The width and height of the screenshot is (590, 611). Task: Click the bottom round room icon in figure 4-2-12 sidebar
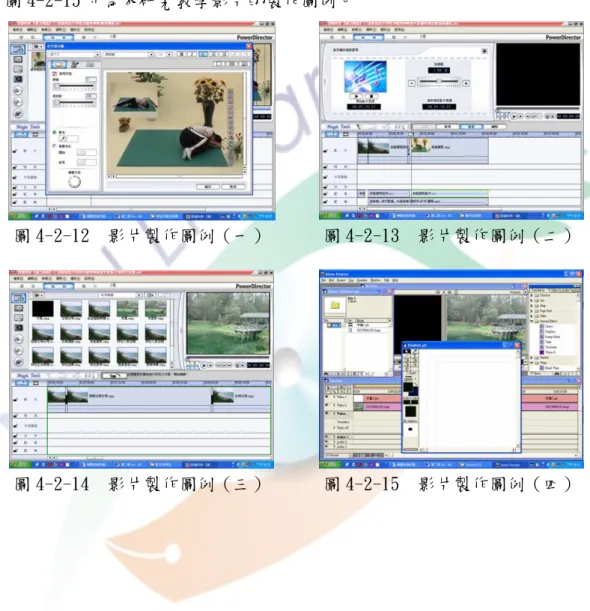click(x=18, y=113)
